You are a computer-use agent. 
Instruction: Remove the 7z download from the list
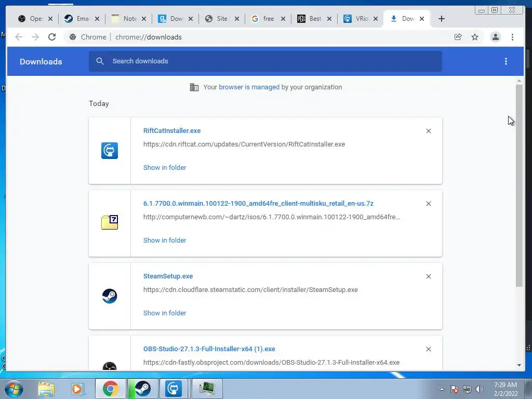pyautogui.click(x=429, y=204)
